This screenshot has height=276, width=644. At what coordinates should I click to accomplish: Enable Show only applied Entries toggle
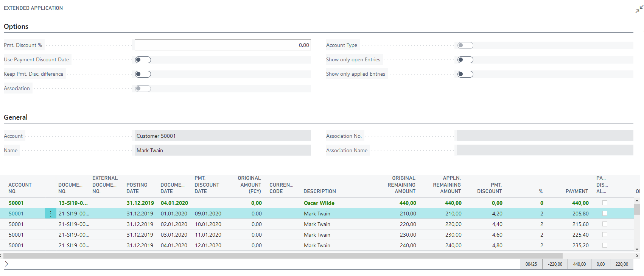coord(465,74)
